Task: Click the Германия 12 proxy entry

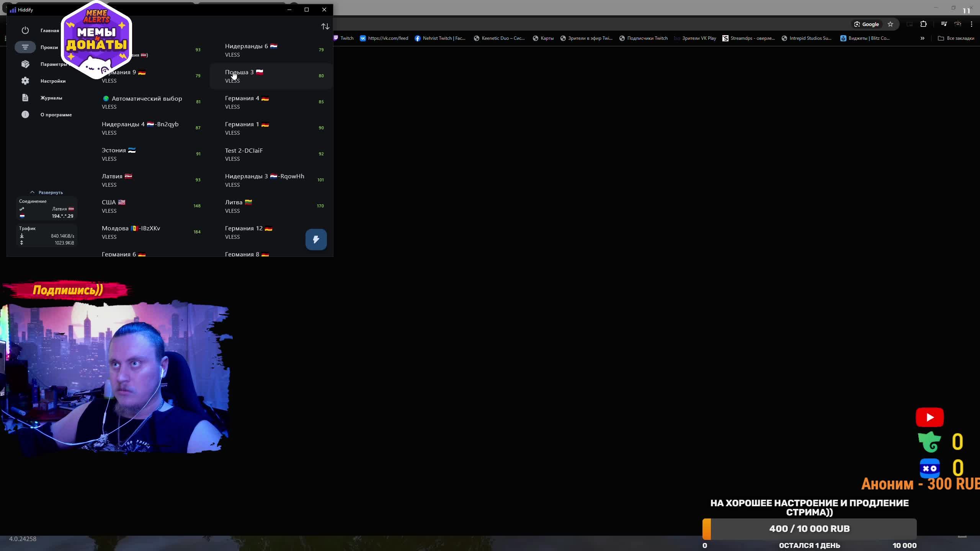Action: [x=249, y=232]
